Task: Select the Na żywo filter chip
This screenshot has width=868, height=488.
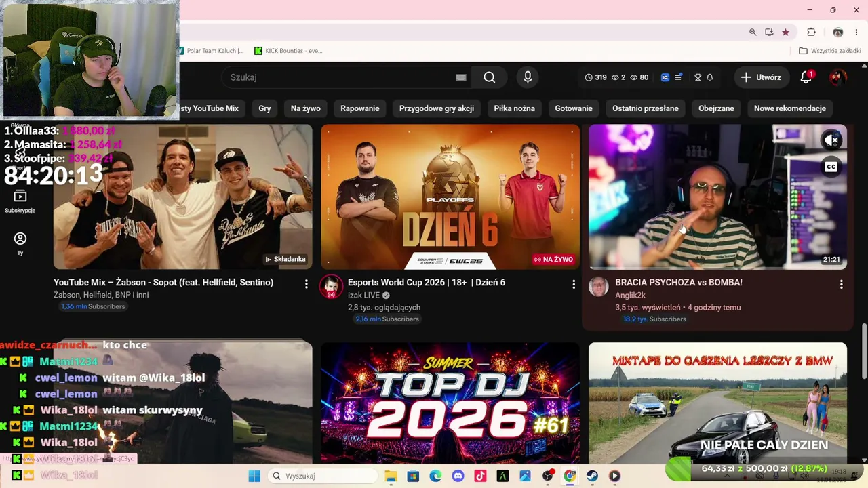Action: click(306, 108)
